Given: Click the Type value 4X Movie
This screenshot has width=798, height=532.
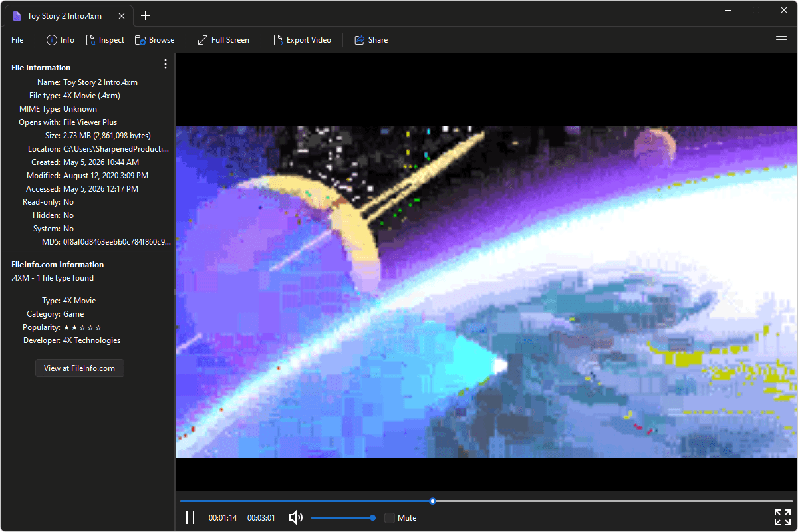Looking at the screenshot, I should click(x=80, y=301).
